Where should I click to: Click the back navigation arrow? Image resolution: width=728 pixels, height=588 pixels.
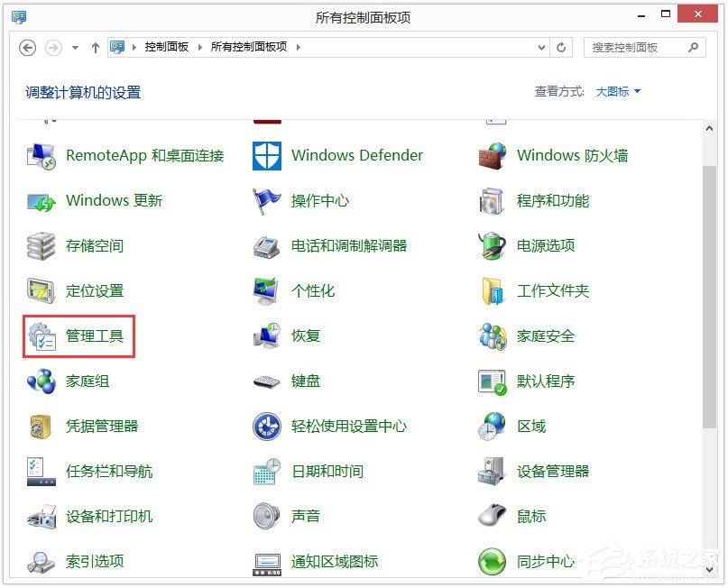[x=27, y=47]
